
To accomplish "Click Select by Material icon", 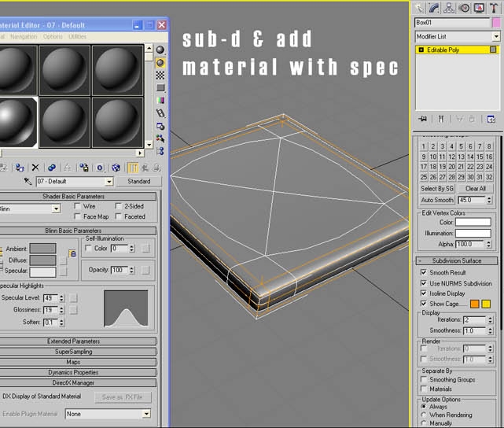I will (160, 138).
